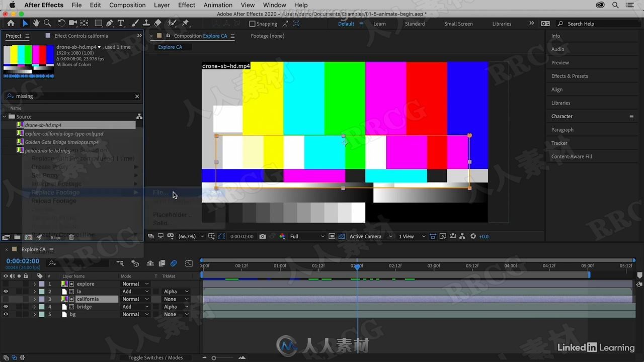Hide the bg layer with eye toggle

(6, 314)
